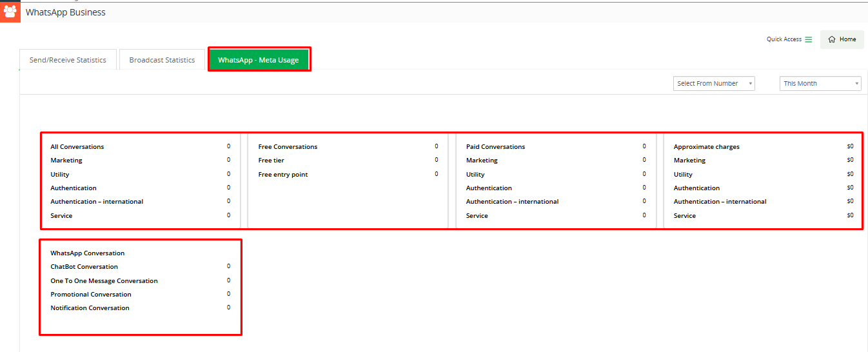This screenshot has height=352, width=868.
Task: Click Authentication – international under Paid Conversations
Action: (x=512, y=202)
